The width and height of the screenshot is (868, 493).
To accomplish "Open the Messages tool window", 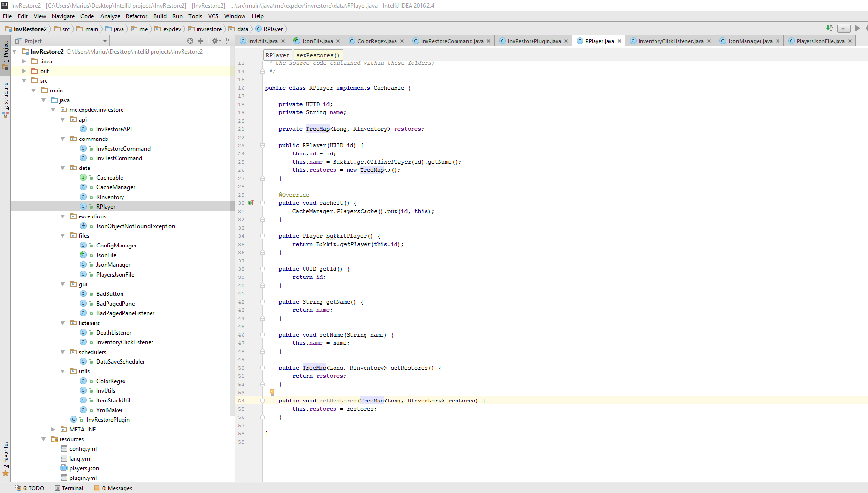I will pos(113,488).
